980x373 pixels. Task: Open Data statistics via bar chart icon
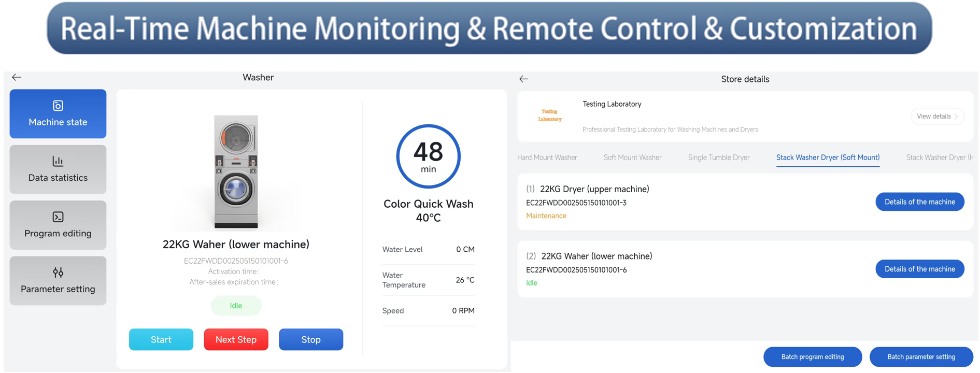58,161
